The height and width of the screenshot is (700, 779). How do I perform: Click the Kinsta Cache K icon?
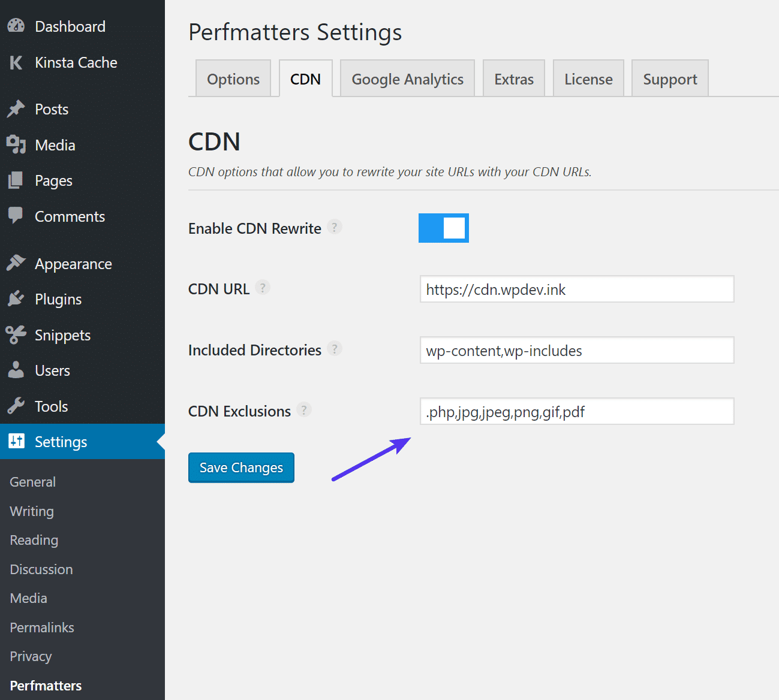(x=16, y=62)
